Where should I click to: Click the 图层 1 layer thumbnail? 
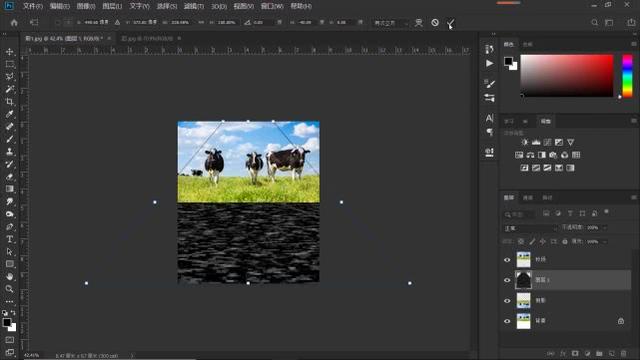[523, 280]
